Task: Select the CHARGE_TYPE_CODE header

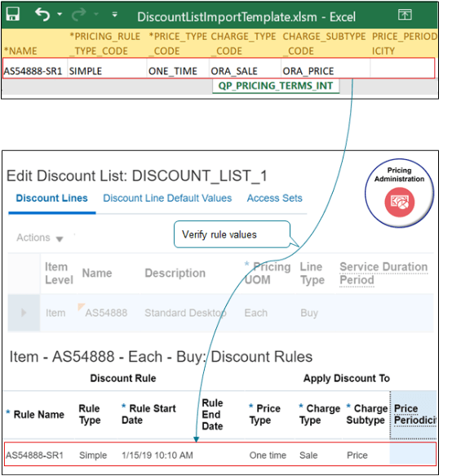Action: pyautogui.click(x=245, y=43)
